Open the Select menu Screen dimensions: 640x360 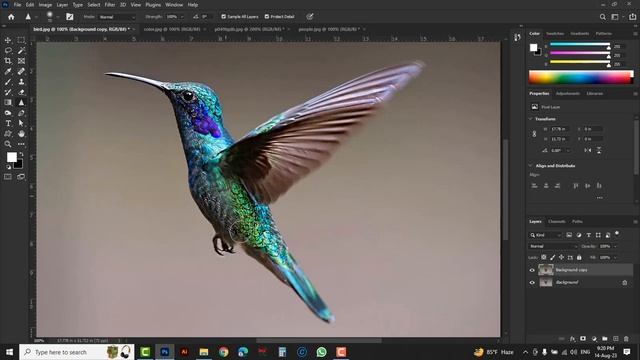(93, 5)
